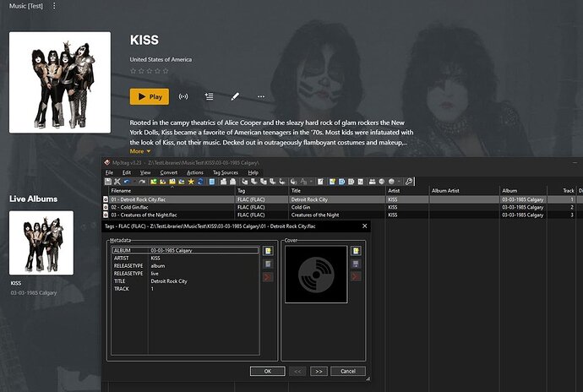Viewport: 583px width, 392px height.
Task: Open the Help menu in Mp3tag
Action: click(x=253, y=172)
